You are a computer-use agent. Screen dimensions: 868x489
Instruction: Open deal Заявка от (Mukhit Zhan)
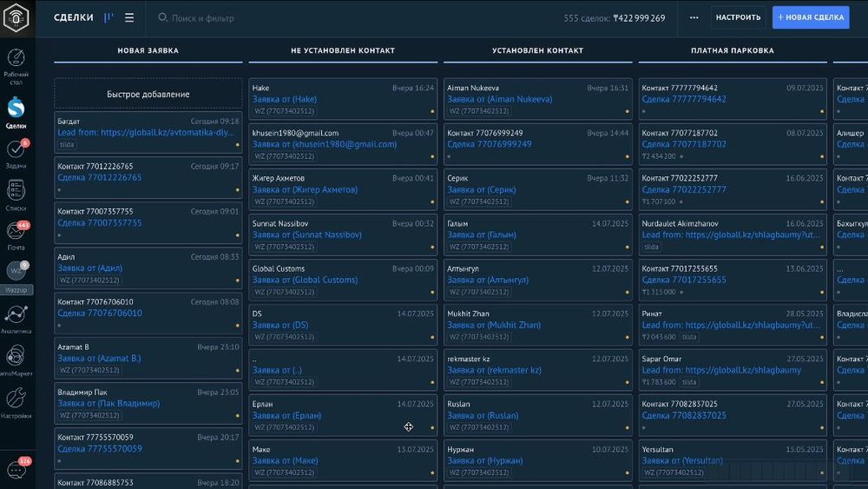pos(494,325)
